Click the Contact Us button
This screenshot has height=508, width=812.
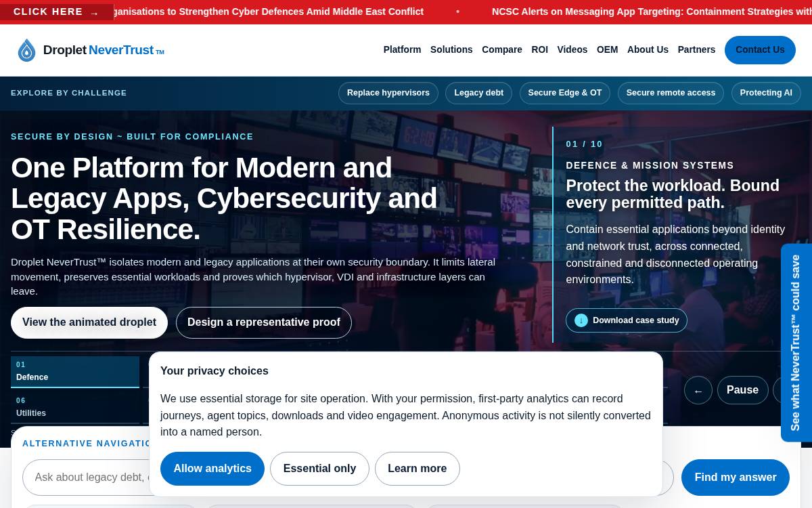point(760,50)
